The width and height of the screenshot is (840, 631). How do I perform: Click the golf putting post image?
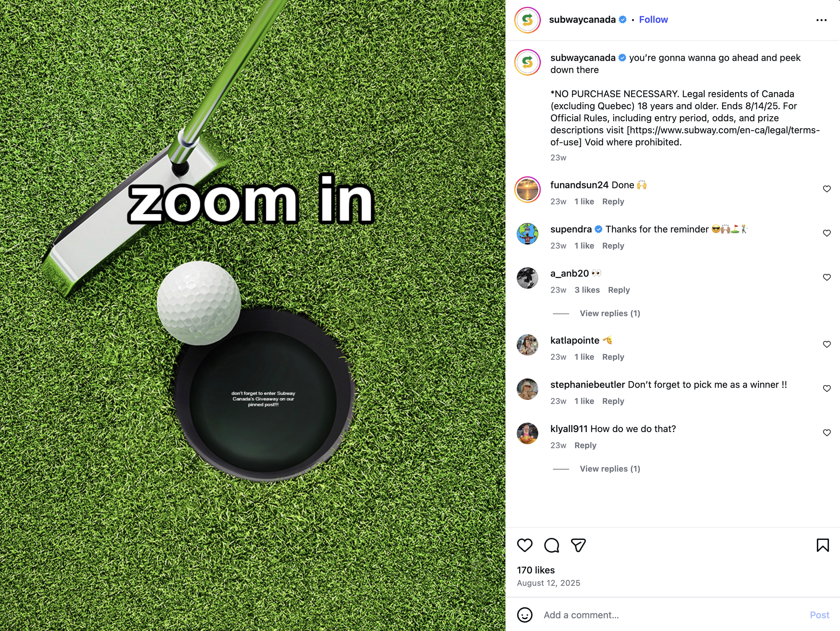[253, 315]
